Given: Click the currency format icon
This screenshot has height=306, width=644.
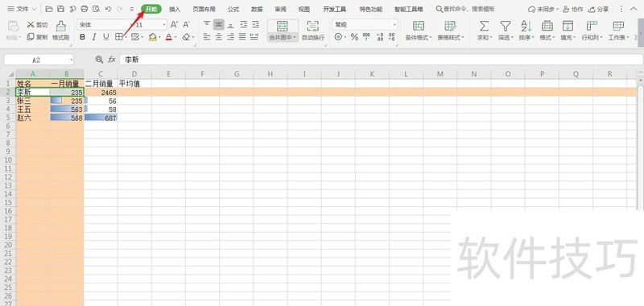Looking at the screenshot, I should 338,37.
